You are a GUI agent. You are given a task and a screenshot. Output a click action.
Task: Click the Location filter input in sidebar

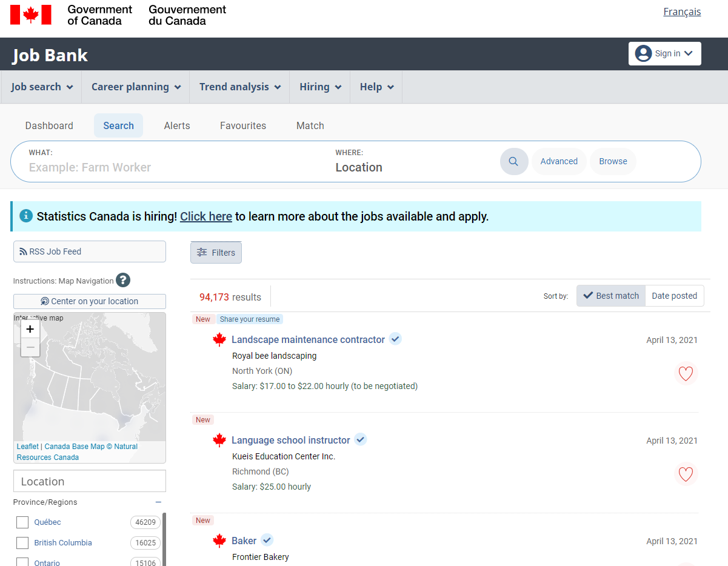pyautogui.click(x=90, y=481)
